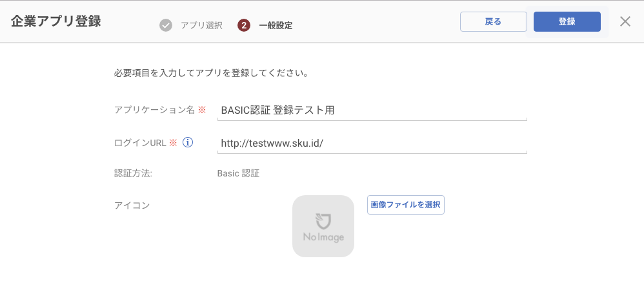
Task: Click the 認証方法 field label
Action: pos(133,173)
